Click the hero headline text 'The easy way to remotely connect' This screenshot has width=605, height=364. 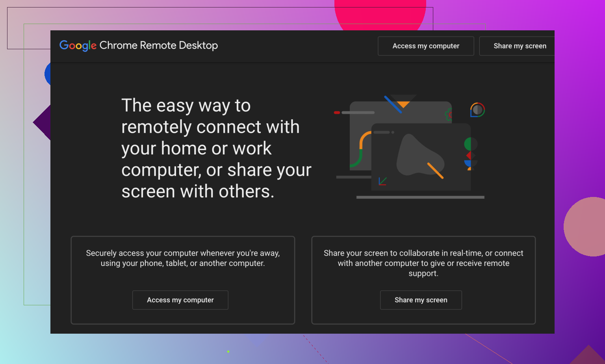[216, 149]
